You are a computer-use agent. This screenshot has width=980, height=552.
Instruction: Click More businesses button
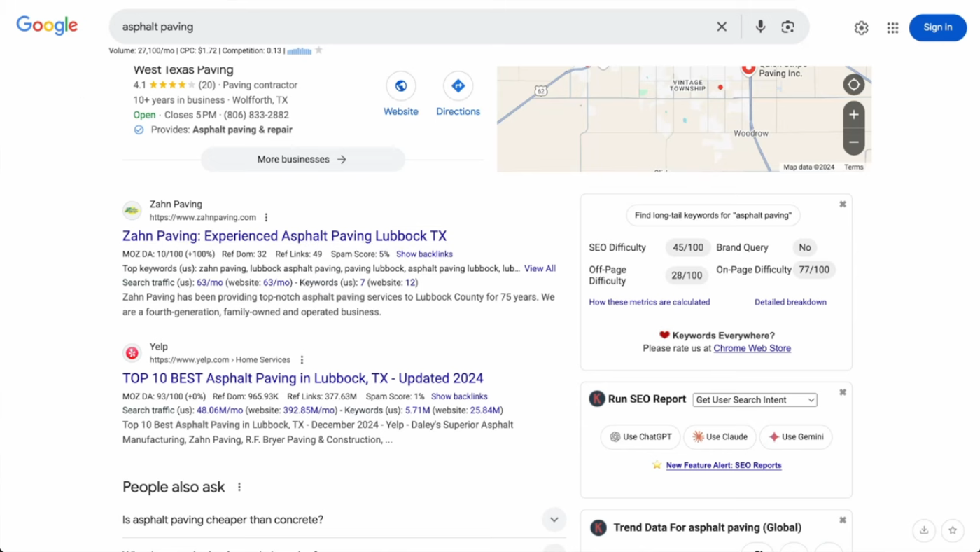point(302,159)
